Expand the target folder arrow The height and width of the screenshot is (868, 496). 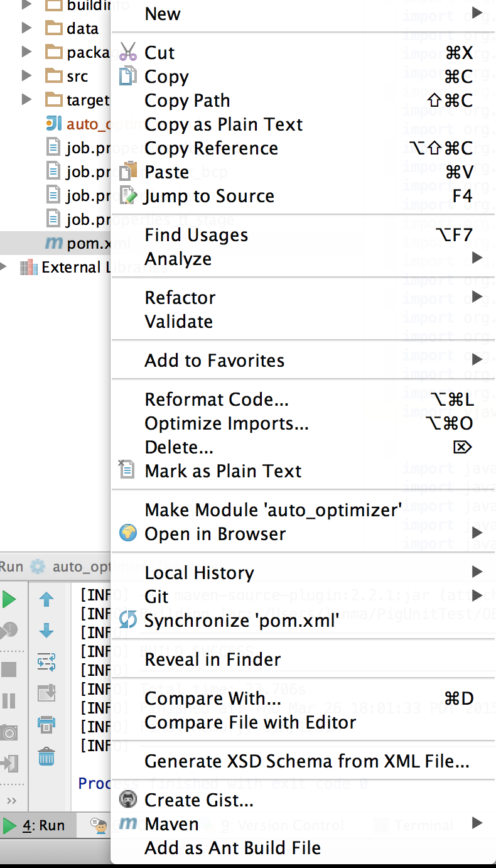point(26,100)
